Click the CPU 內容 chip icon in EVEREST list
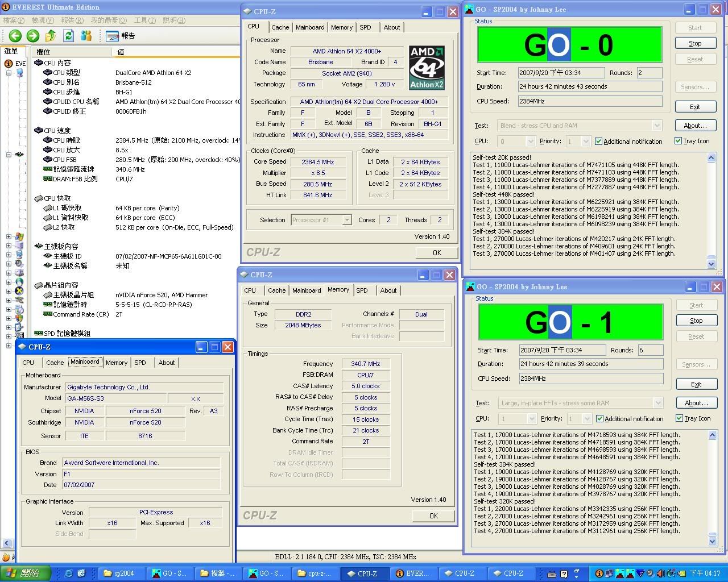Image resolution: width=728 pixels, height=582 pixels. point(39,63)
